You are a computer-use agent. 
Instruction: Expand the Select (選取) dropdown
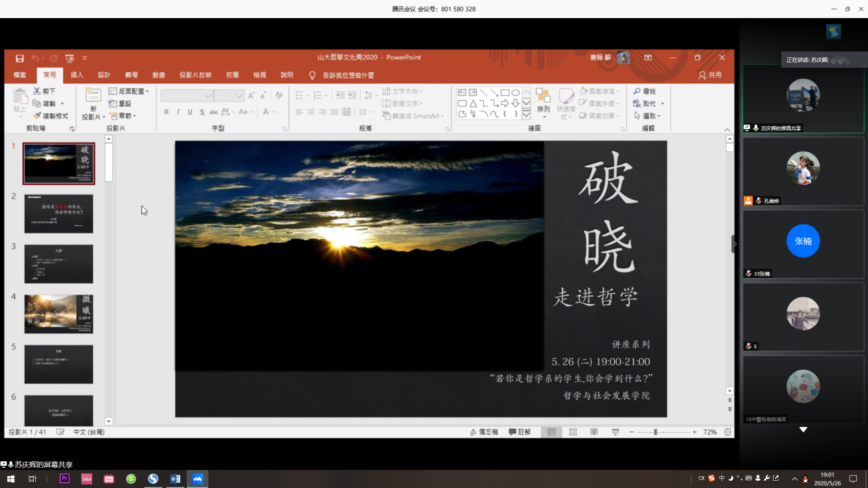[x=647, y=116]
